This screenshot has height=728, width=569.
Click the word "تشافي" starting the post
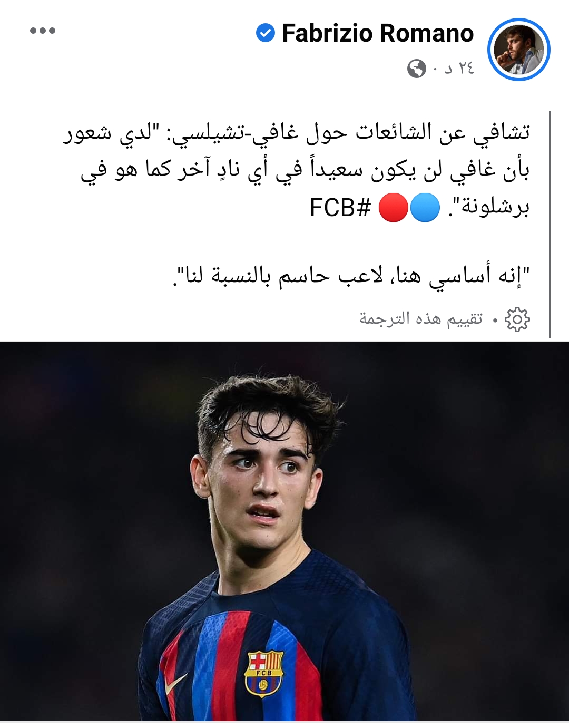click(501, 133)
